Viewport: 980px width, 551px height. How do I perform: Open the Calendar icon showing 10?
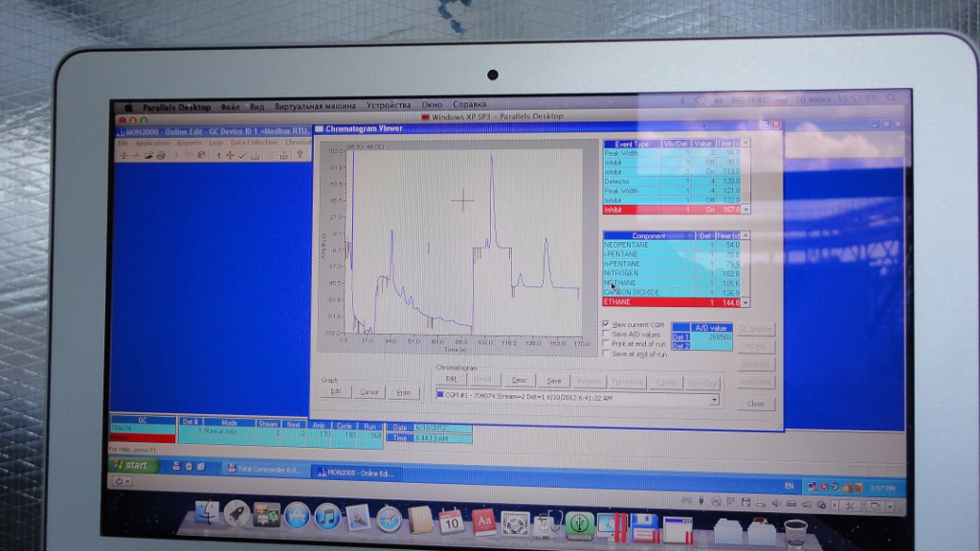(451, 521)
